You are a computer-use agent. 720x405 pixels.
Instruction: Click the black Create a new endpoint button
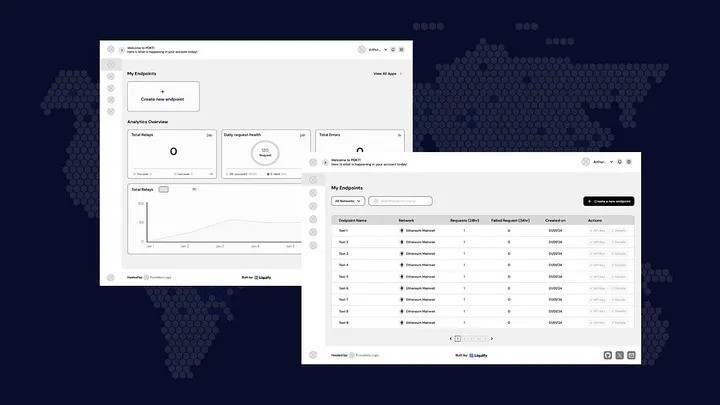click(x=608, y=201)
